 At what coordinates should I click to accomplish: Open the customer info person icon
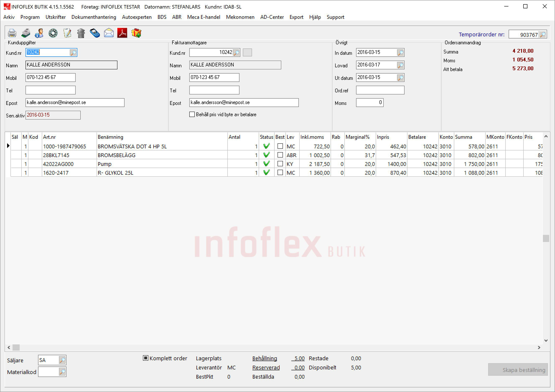coord(39,33)
